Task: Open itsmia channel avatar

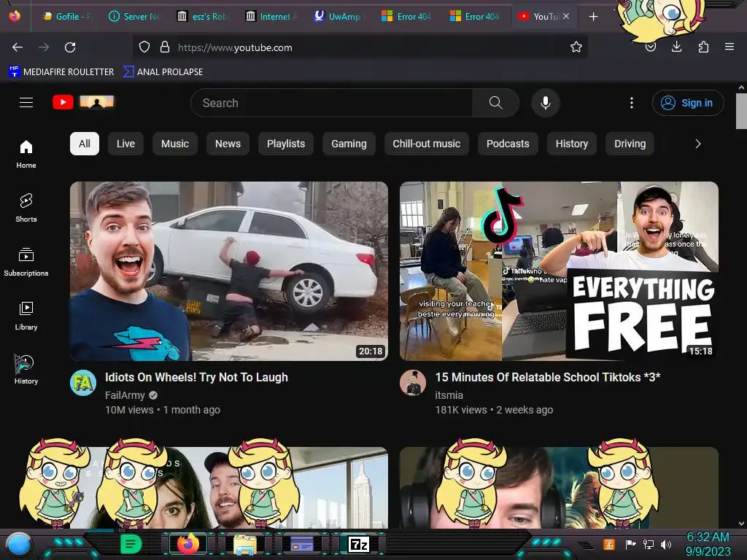Action: tap(413, 383)
